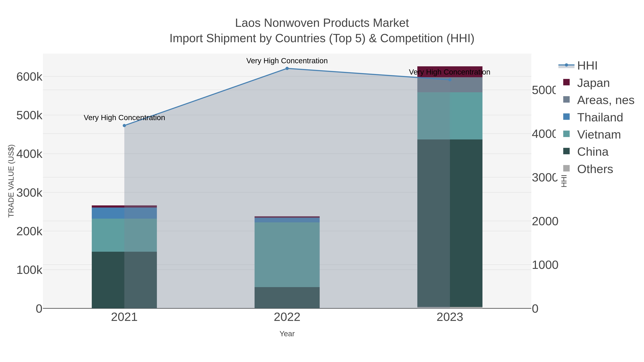Click the 2023 Japan bar segment
Viewport: 644px width, 362px height.
(x=450, y=72)
